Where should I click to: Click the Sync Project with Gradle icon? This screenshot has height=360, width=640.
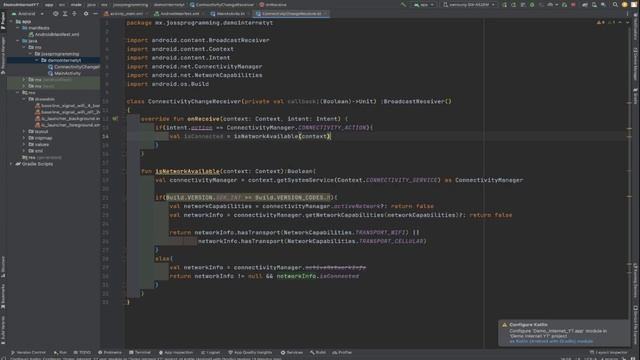(585, 4)
